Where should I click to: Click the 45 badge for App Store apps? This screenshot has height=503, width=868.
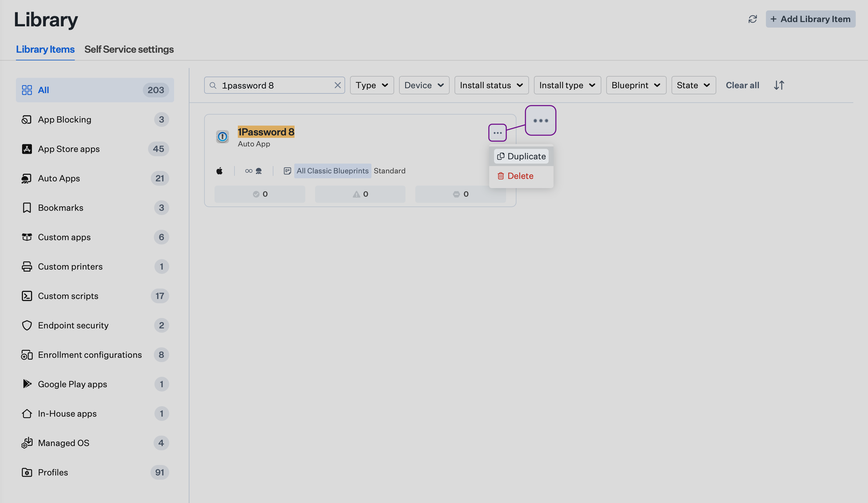tap(158, 149)
